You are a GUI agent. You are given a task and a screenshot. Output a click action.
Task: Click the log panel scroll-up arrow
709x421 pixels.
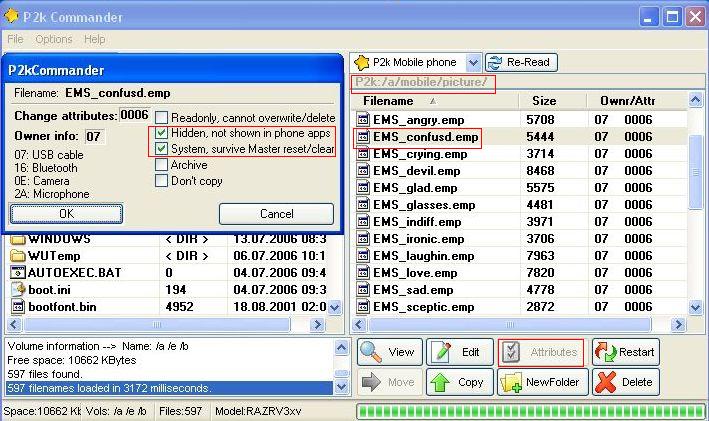341,347
